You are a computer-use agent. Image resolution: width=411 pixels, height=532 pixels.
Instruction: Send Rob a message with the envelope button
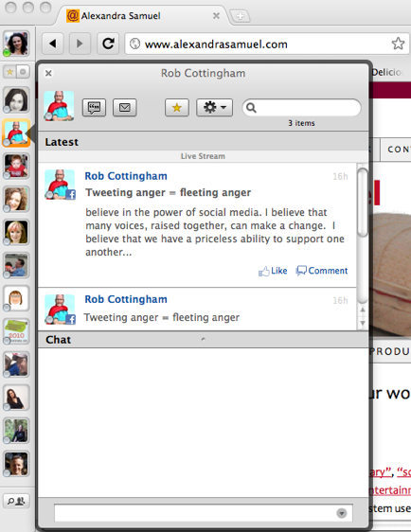[x=125, y=108]
